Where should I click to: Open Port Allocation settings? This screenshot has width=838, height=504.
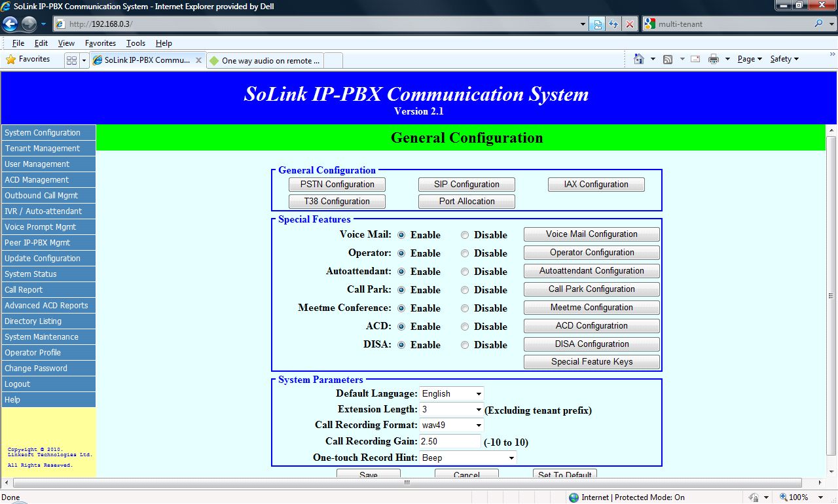tap(467, 202)
